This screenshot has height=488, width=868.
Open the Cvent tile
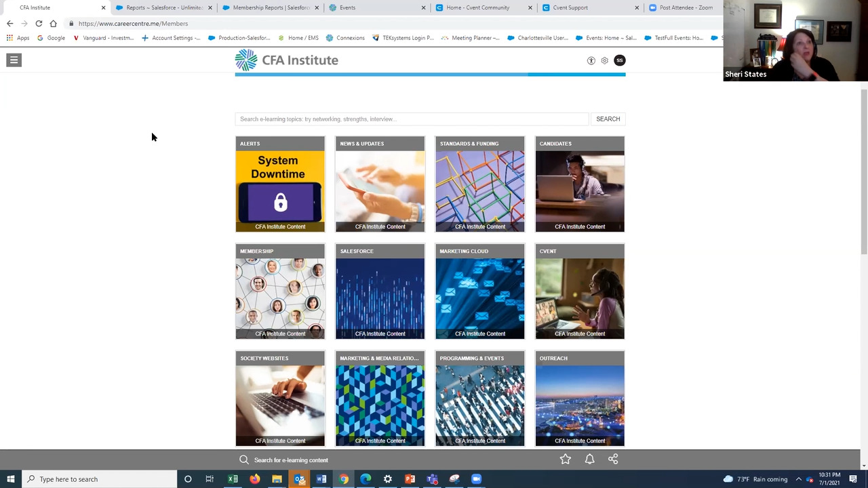(x=580, y=291)
